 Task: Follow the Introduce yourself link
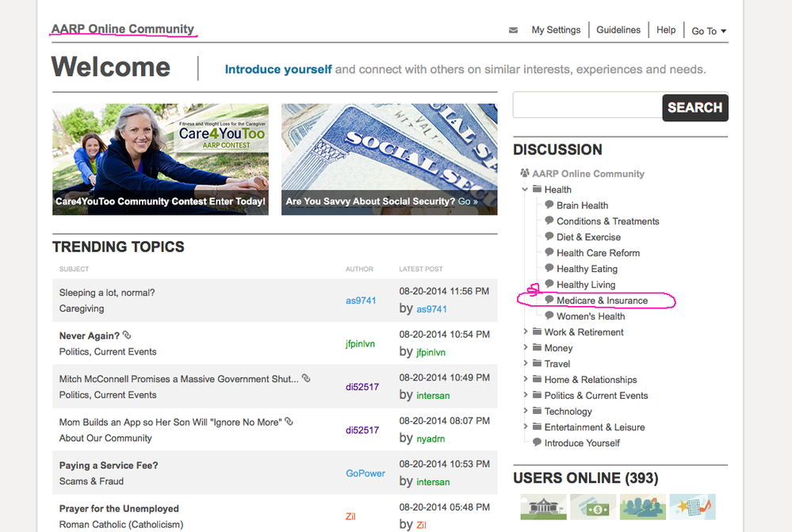[x=277, y=69]
